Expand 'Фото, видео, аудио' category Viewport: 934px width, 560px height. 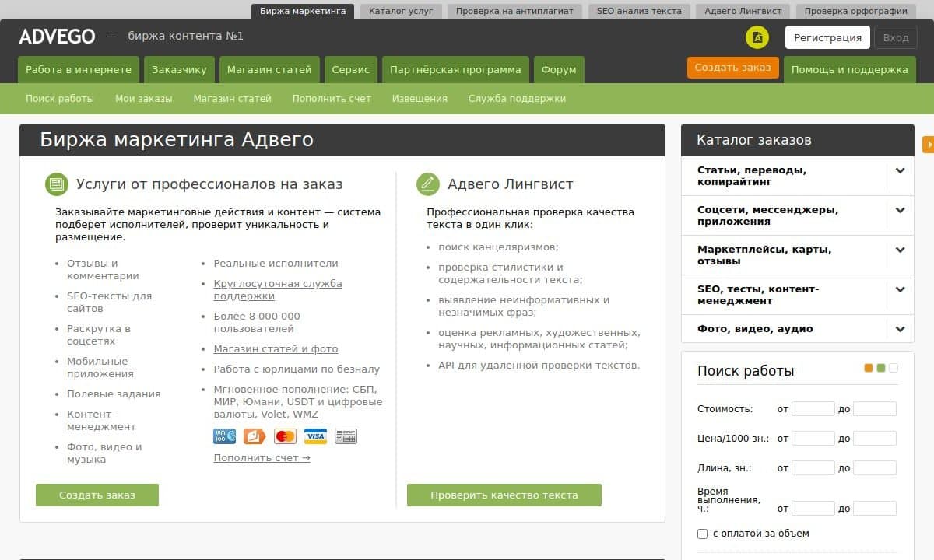pyautogui.click(x=901, y=329)
